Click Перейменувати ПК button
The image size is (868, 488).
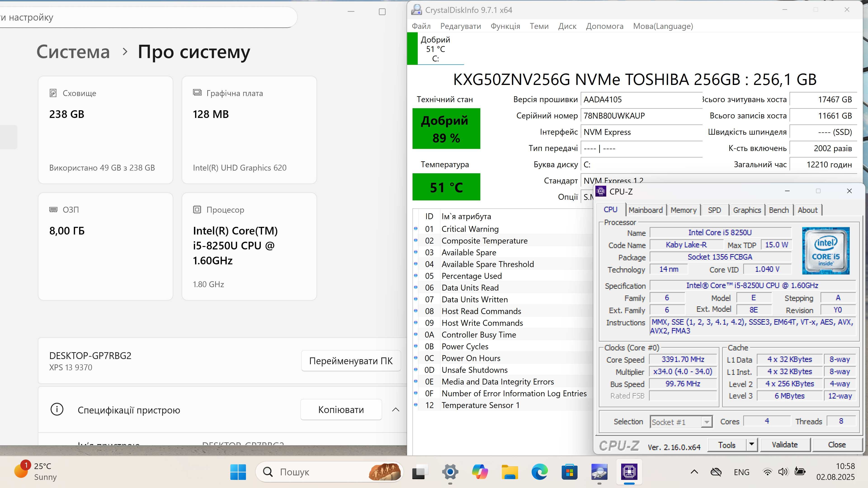pos(351,361)
